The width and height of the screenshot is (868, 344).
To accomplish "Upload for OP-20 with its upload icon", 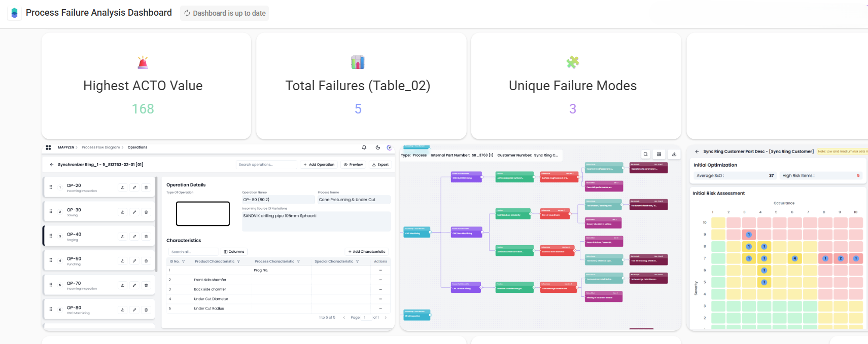I will pos(123,187).
